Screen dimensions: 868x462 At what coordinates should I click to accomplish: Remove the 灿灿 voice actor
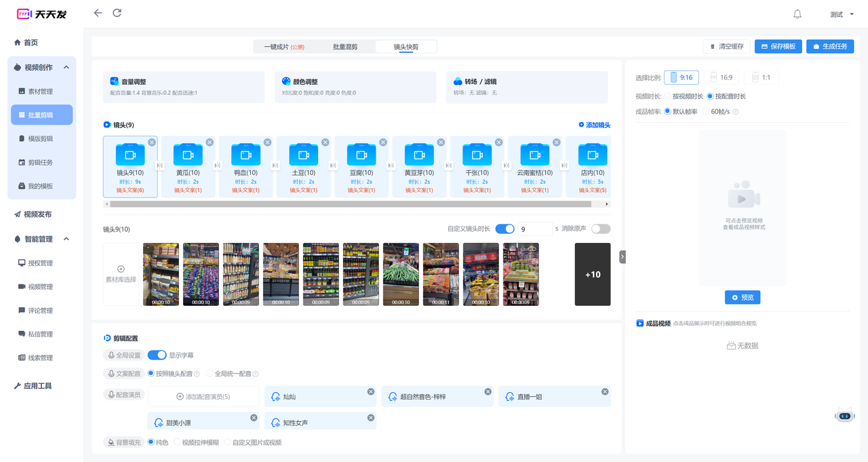[371, 391]
